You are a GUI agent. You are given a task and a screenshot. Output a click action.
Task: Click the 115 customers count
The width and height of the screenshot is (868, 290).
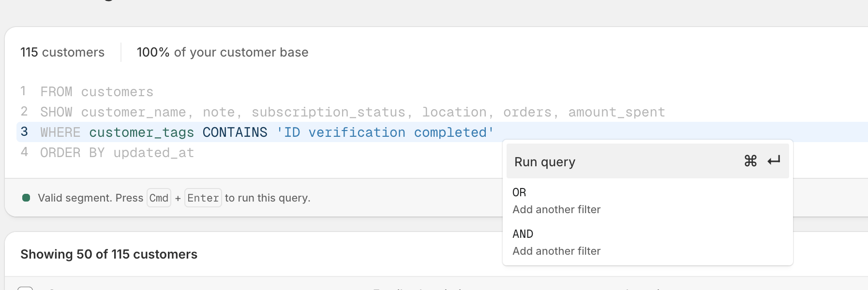pos(62,52)
